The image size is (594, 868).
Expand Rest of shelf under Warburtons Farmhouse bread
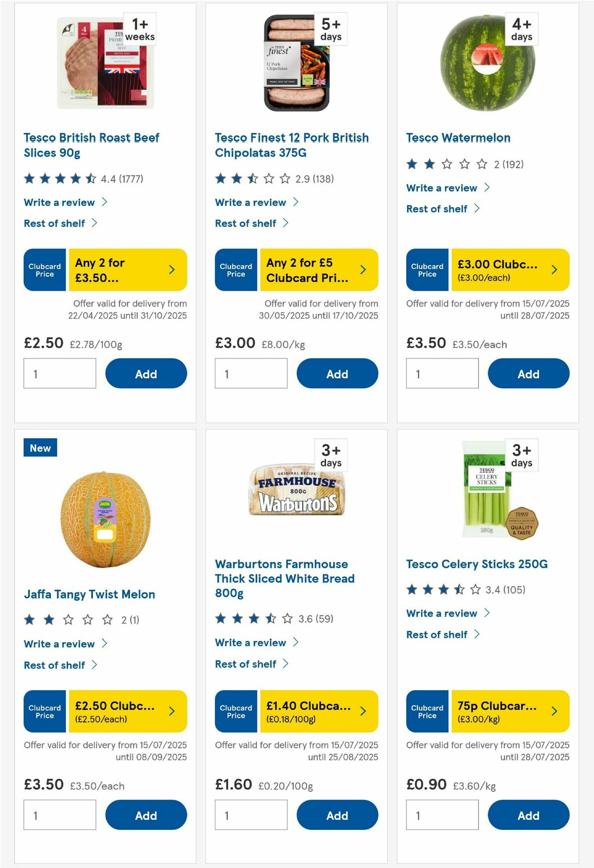pos(247,664)
